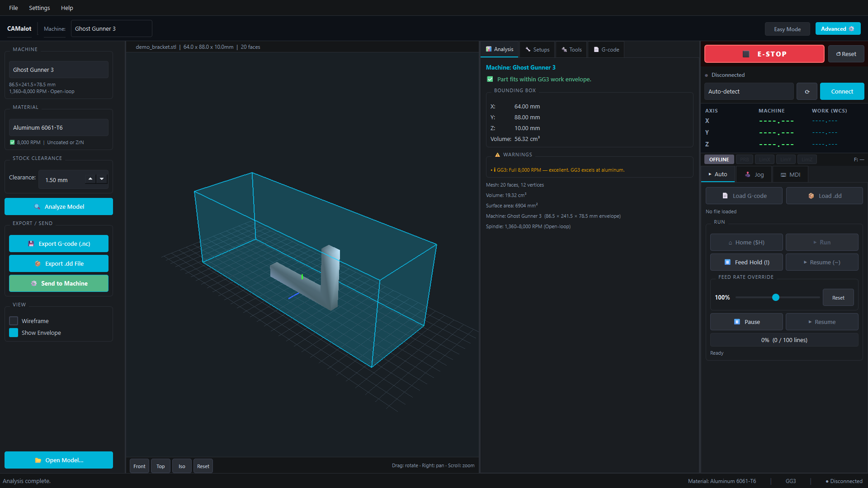Click Export G-code (.nc) button
The width and height of the screenshot is (868, 488).
pos(59,244)
